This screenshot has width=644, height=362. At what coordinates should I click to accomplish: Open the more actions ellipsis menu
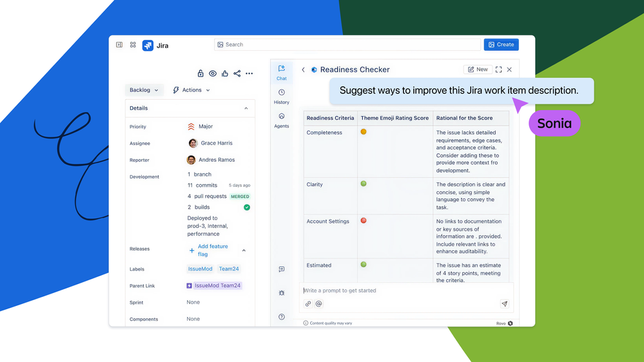(x=249, y=73)
